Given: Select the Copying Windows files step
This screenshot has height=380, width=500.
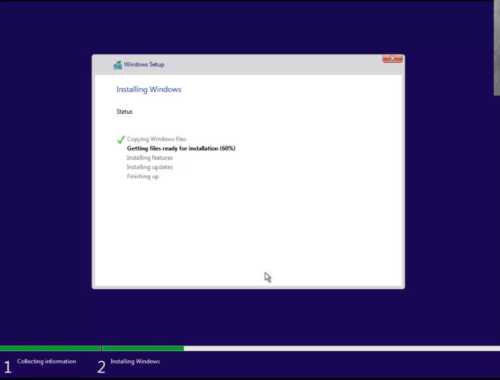Looking at the screenshot, I should pyautogui.click(x=156, y=139).
